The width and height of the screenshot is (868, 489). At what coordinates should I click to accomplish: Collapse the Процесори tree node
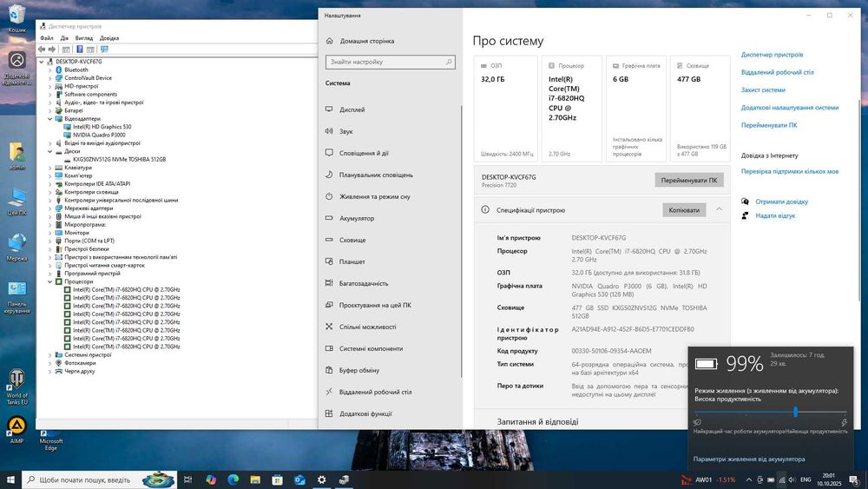point(49,281)
